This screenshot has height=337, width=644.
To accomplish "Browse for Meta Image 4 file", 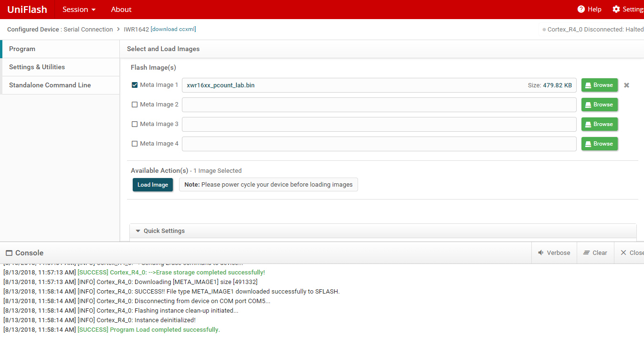I will coord(600,144).
